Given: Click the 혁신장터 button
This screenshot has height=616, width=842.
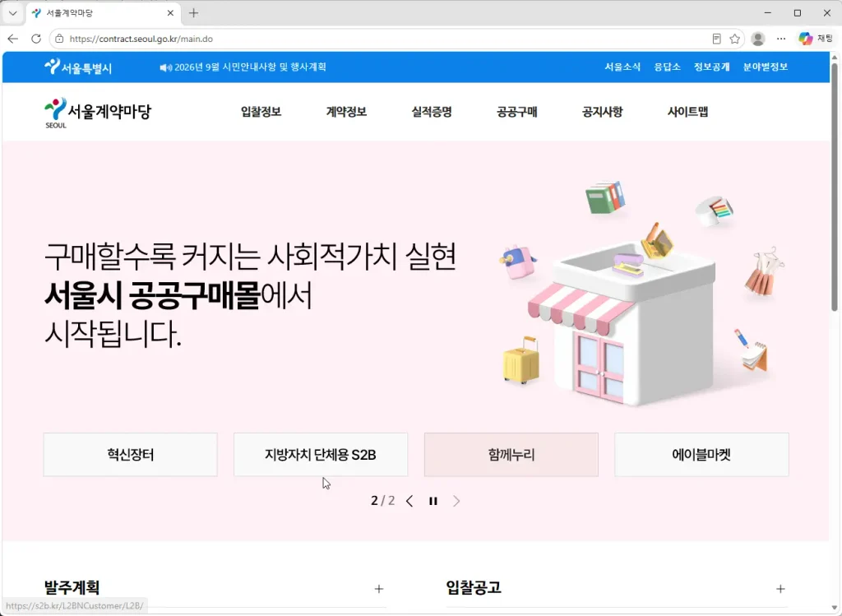Looking at the screenshot, I should click(x=131, y=454).
